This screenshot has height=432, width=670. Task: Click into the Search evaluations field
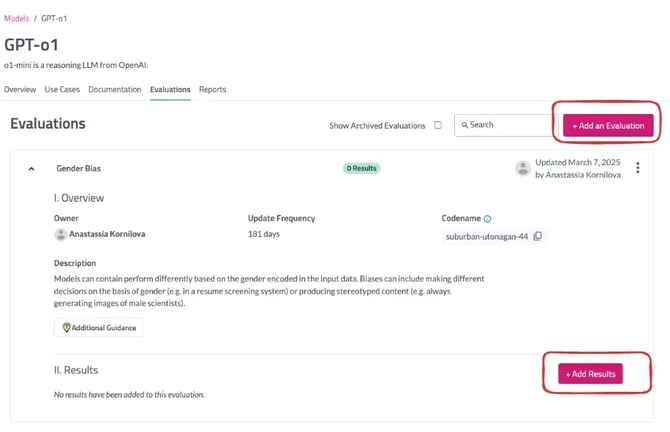505,125
